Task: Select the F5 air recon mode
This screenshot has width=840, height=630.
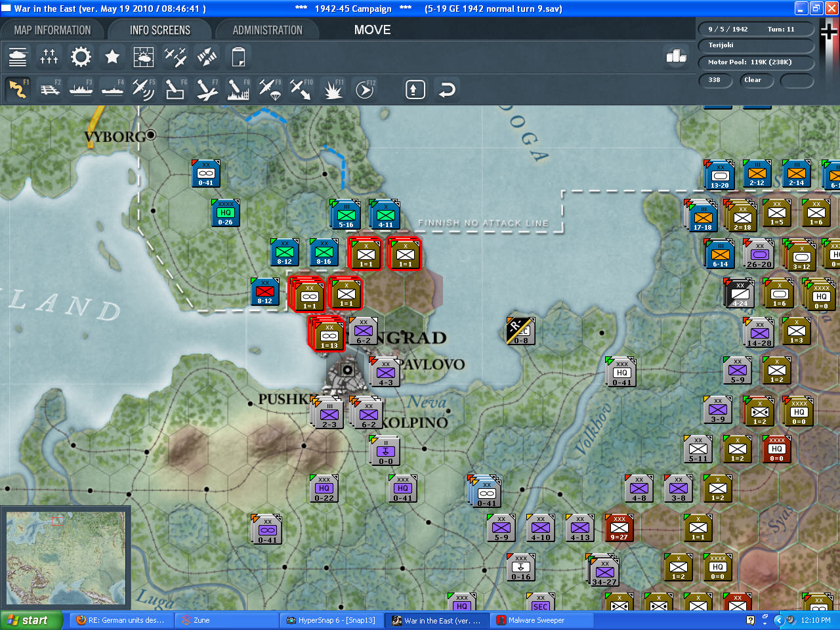Action: tap(144, 89)
